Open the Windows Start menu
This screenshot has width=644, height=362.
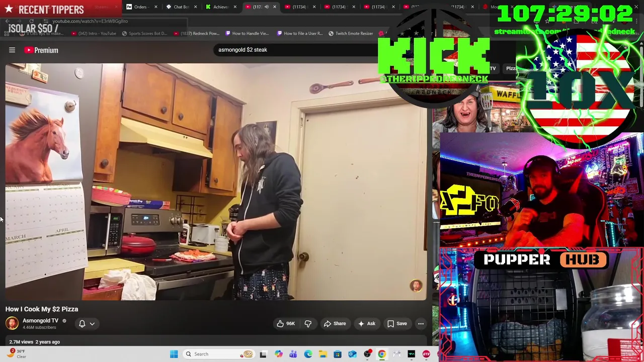click(x=174, y=354)
